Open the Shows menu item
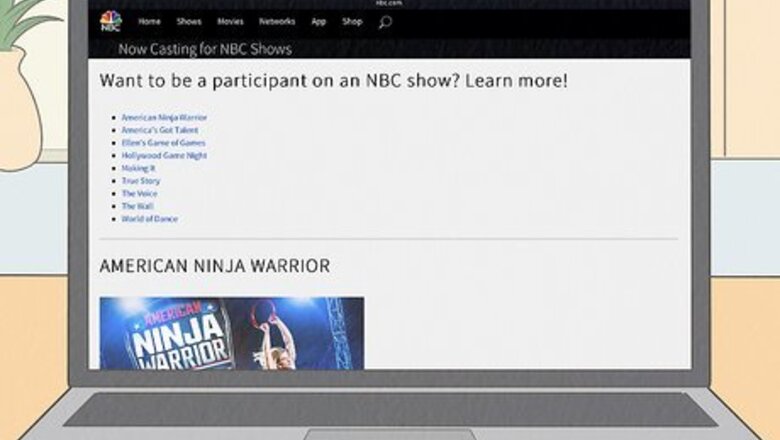 [189, 21]
